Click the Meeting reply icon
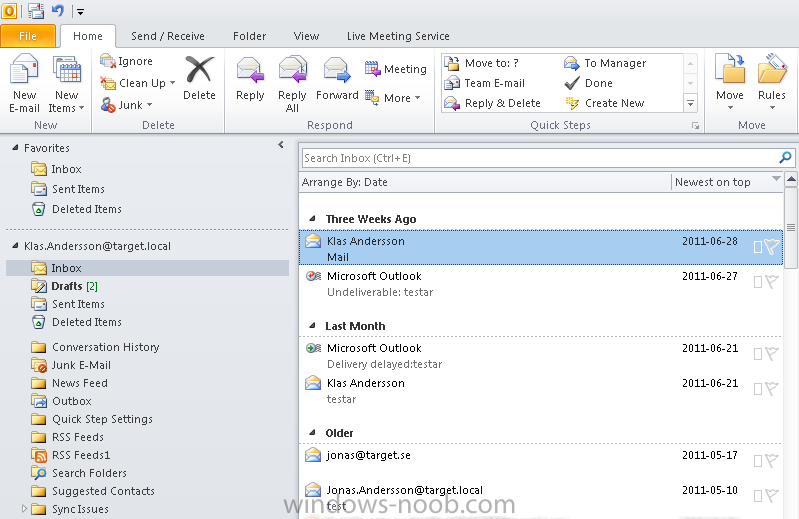Viewport: 799px width, 519px height. pyautogui.click(x=373, y=69)
